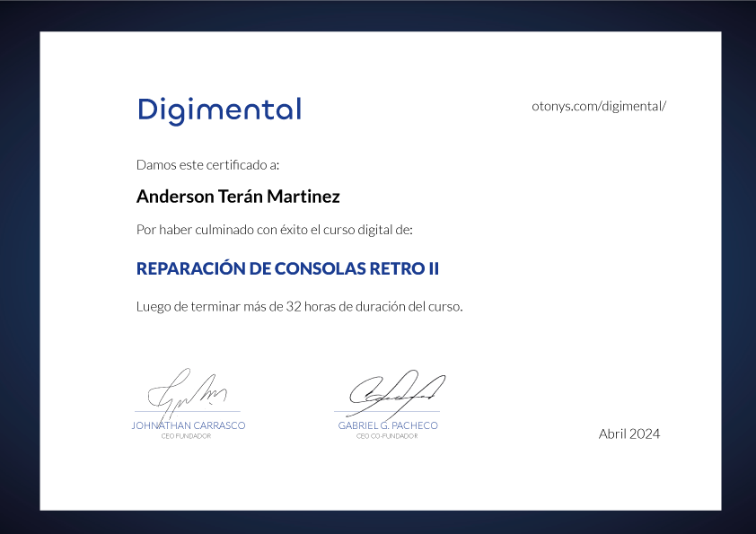
Task: Click the Abril 2024 date
Action: [629, 433]
